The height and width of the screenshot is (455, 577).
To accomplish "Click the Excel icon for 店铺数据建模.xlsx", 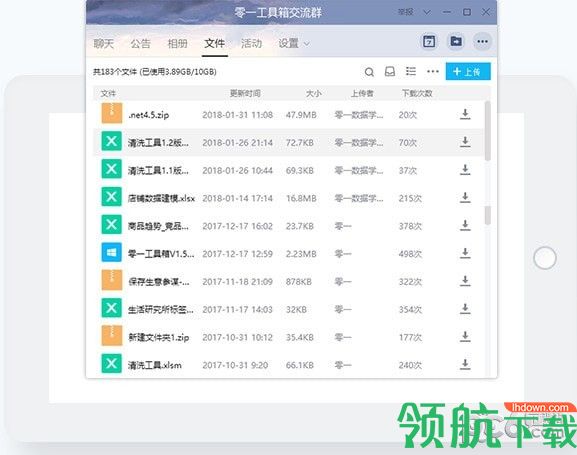I will [111, 197].
